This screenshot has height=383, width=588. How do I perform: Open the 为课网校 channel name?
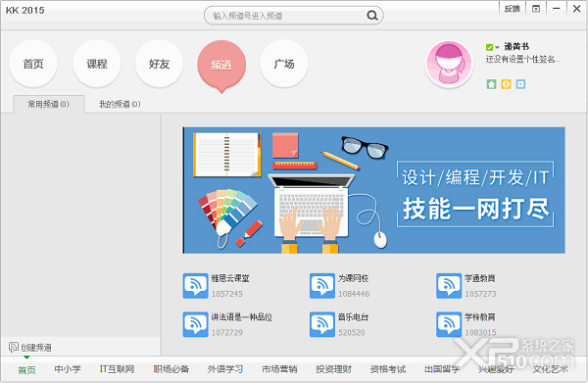point(353,278)
